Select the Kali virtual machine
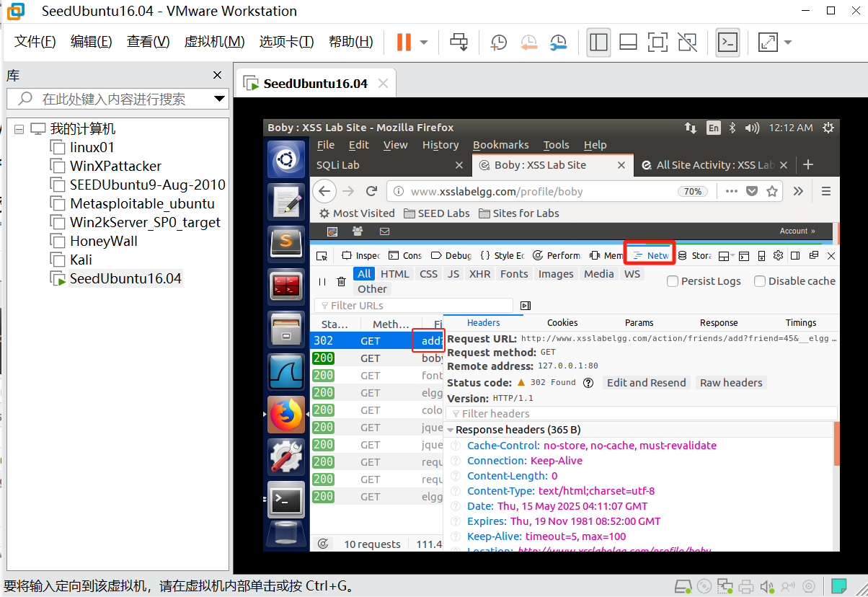The height and width of the screenshot is (597, 868). coord(81,260)
